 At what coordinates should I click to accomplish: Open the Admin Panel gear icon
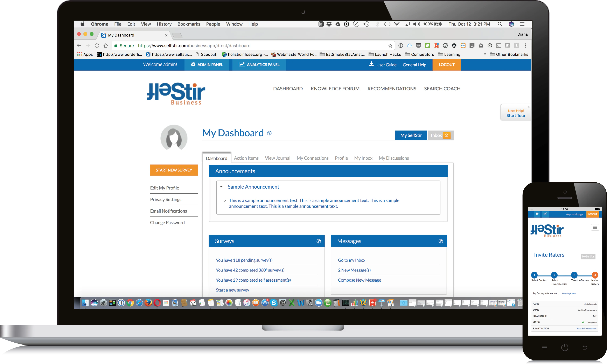click(x=193, y=64)
